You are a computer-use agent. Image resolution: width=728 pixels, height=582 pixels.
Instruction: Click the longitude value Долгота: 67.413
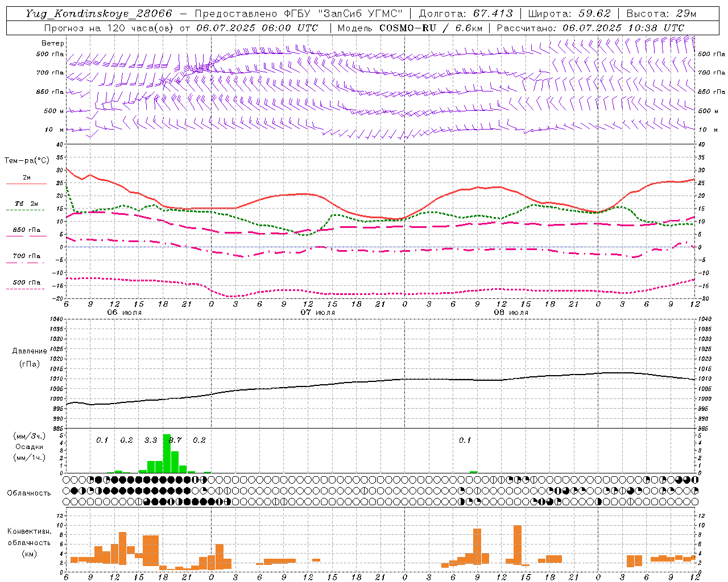(x=466, y=14)
